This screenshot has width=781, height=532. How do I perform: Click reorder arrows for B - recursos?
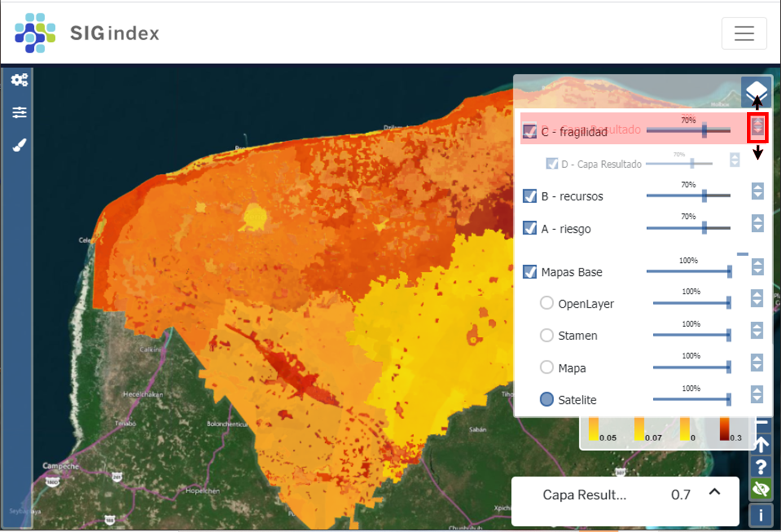click(757, 191)
